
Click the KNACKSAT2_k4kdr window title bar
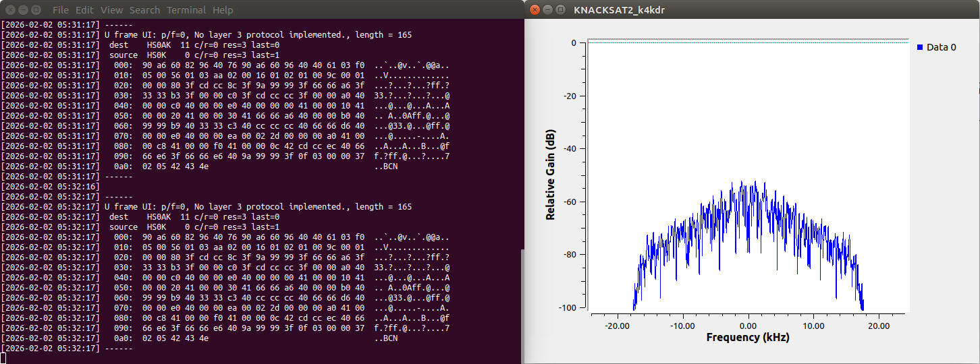pyautogui.click(x=742, y=10)
